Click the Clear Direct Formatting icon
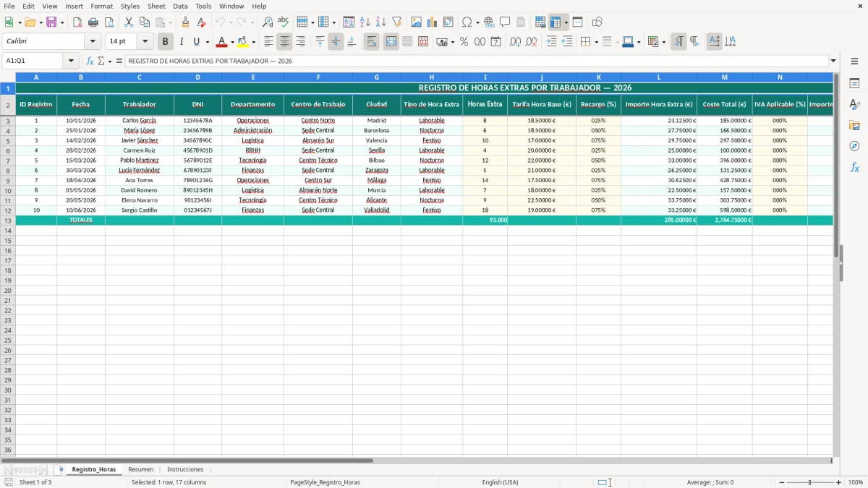 tap(201, 22)
